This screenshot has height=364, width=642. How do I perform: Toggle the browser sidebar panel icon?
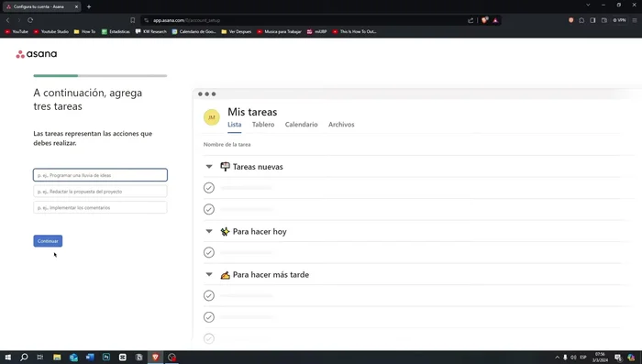(592, 20)
